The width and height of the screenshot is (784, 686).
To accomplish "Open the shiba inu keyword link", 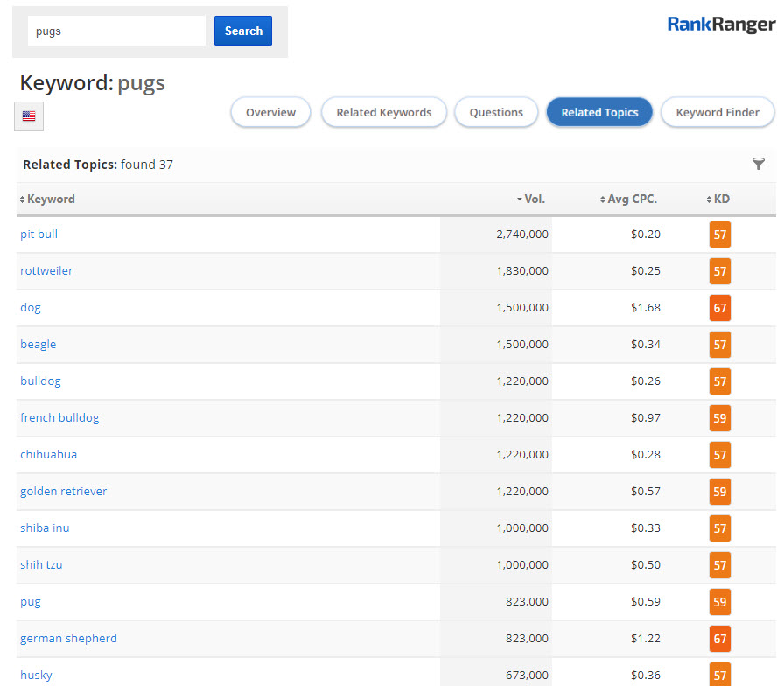I will [x=45, y=528].
